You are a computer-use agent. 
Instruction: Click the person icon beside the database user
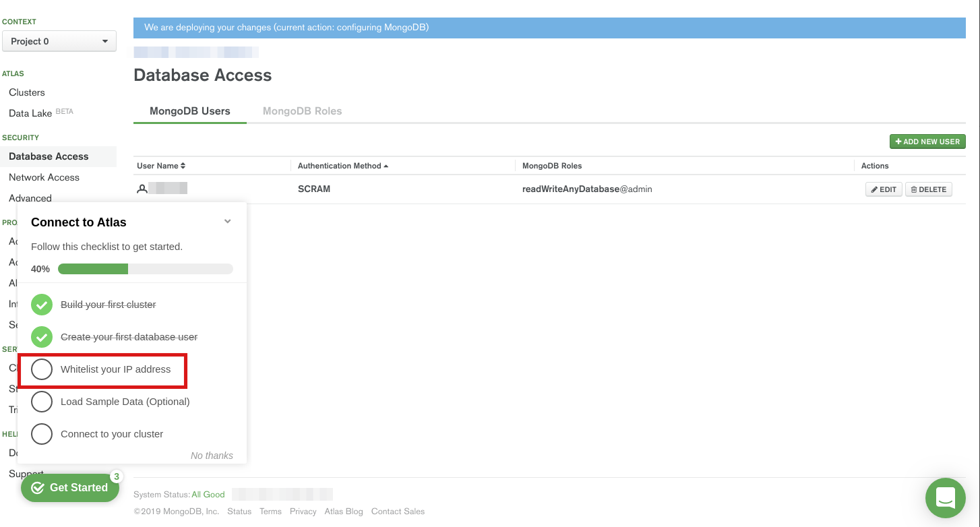click(x=142, y=189)
